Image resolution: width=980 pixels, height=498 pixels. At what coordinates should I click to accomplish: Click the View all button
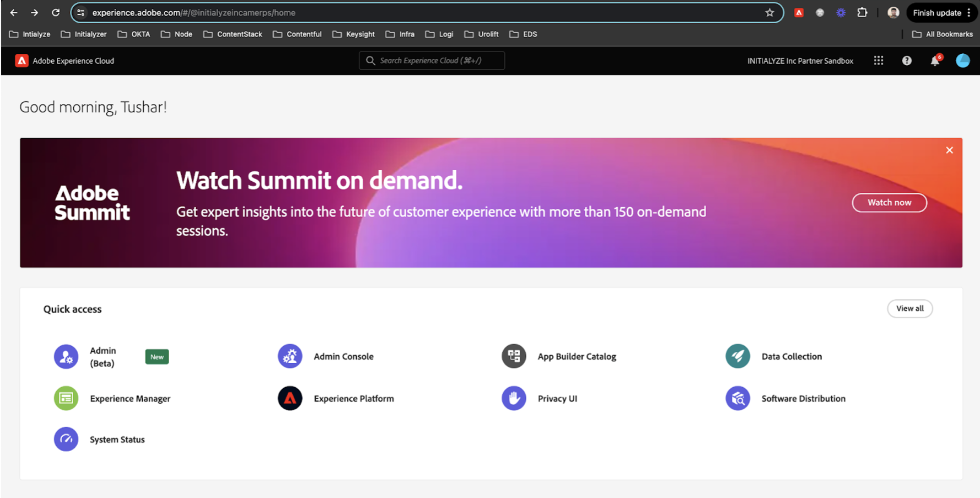coord(910,308)
